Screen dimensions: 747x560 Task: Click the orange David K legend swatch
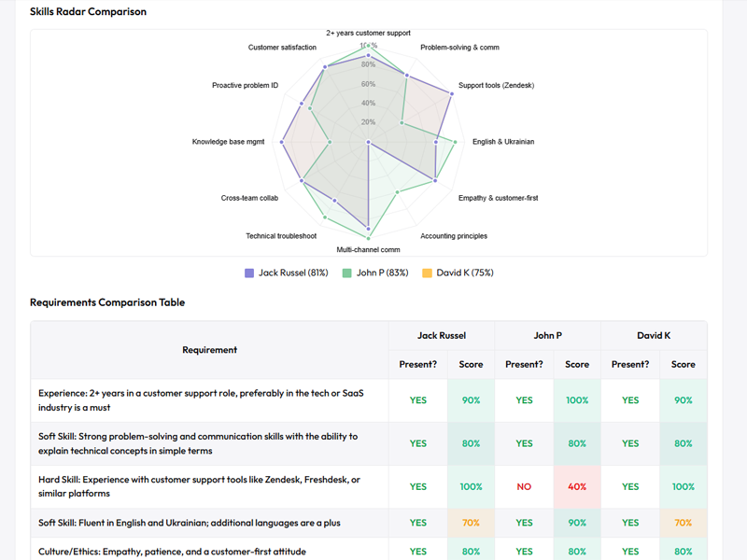(x=428, y=273)
